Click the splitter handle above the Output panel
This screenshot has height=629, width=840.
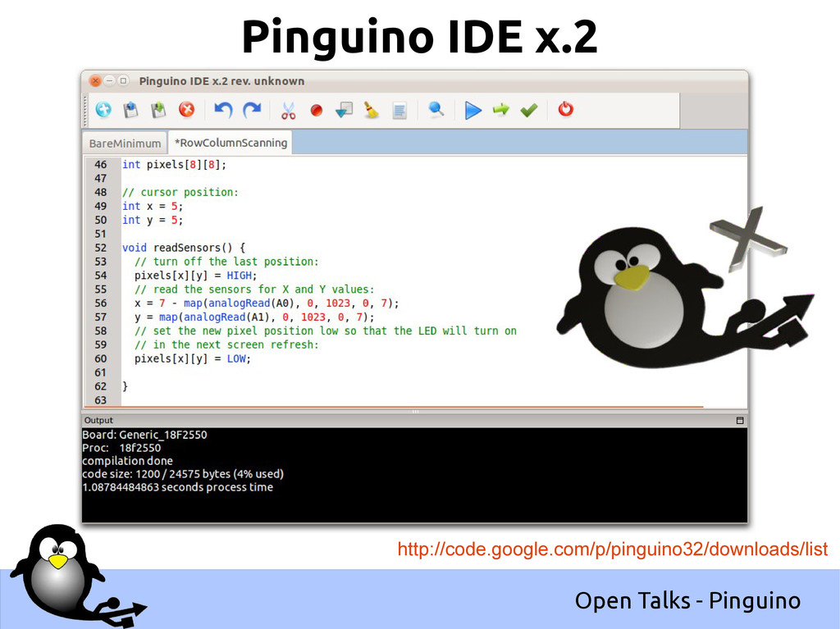(415, 412)
